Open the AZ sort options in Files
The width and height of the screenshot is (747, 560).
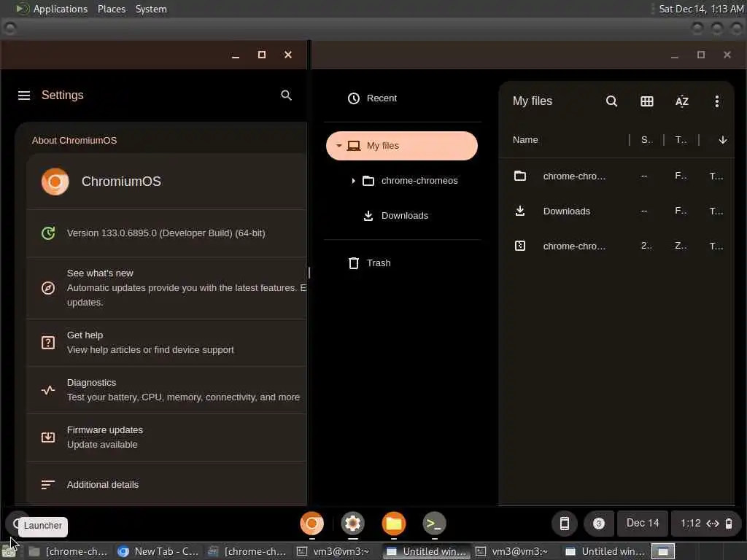(682, 101)
